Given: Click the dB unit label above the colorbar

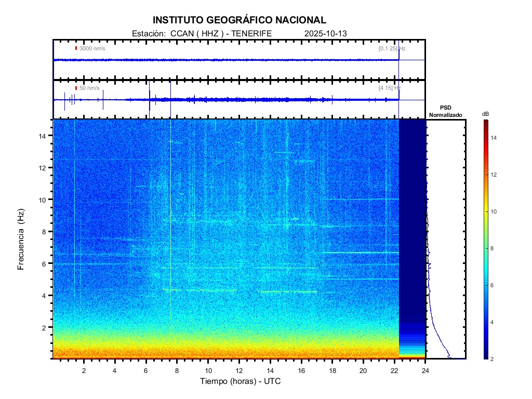Looking at the screenshot, I should click(x=485, y=114).
